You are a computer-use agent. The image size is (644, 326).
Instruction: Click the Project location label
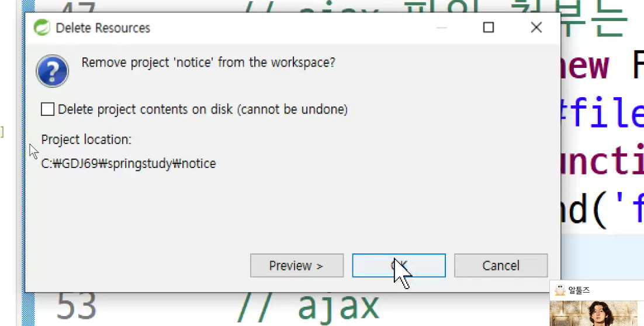click(x=86, y=140)
